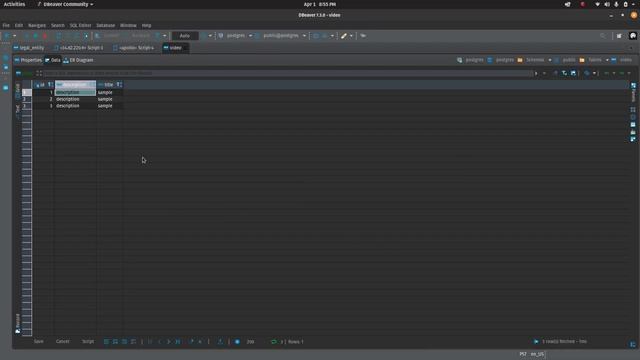Open the Auto commit mode selector
Screen dimensions: 640x360
pyautogui.click(x=185, y=36)
